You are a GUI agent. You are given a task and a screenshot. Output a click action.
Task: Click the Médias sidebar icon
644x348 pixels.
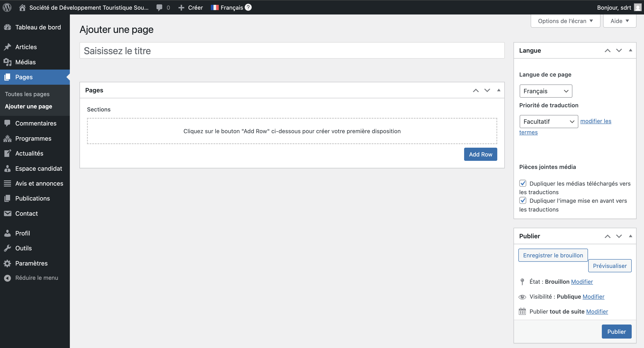(x=7, y=62)
